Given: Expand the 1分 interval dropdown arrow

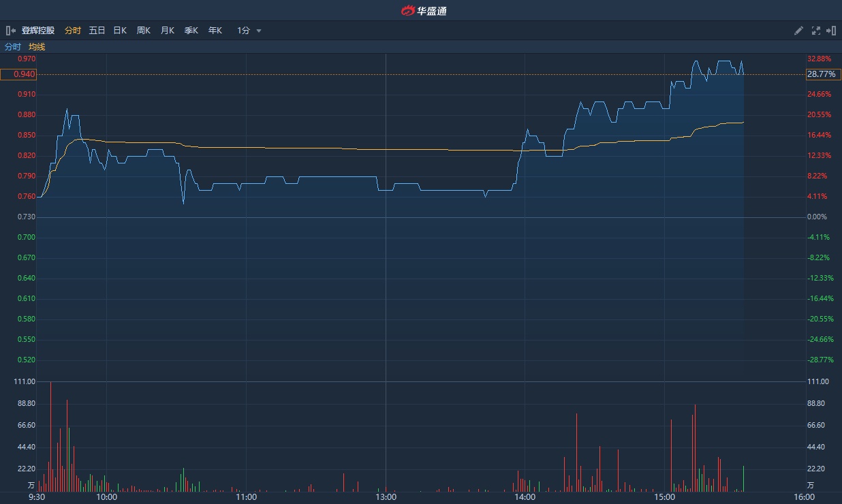Looking at the screenshot, I should point(259,31).
